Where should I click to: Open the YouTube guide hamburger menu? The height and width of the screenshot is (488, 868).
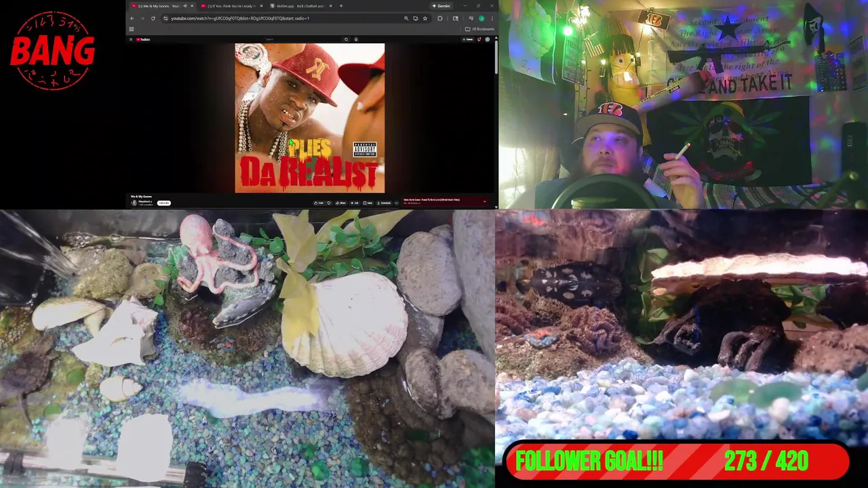(x=131, y=39)
